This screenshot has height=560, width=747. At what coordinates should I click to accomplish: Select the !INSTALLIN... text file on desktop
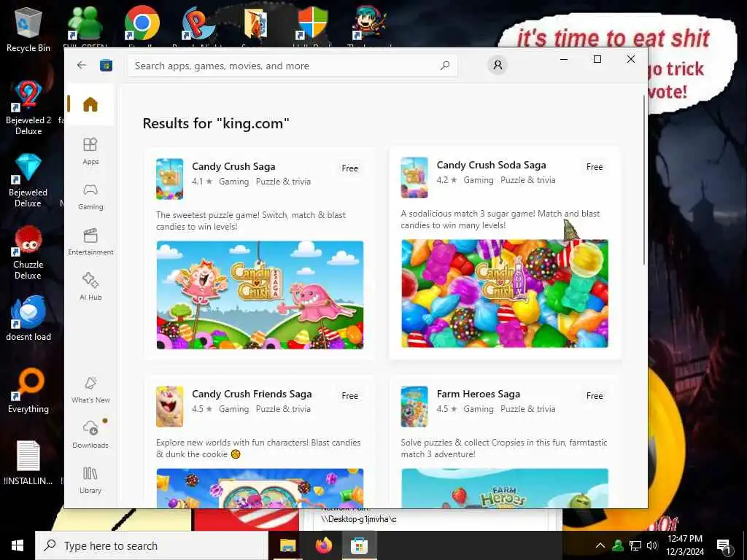click(28, 463)
